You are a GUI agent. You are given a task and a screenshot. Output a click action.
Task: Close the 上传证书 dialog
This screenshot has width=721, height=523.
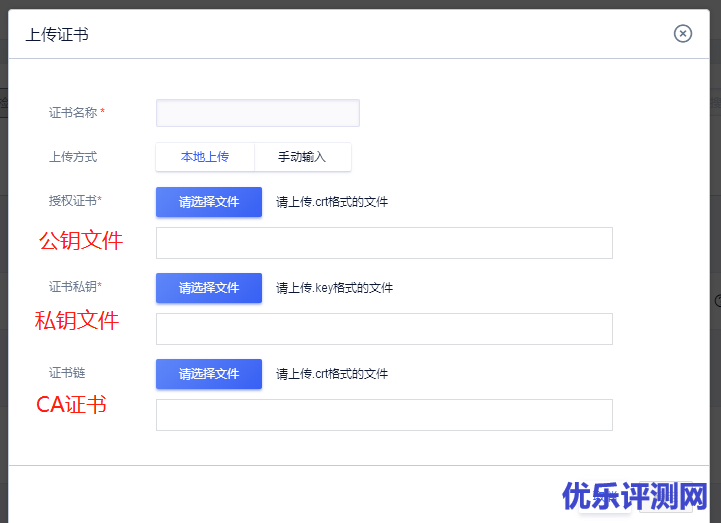click(683, 34)
